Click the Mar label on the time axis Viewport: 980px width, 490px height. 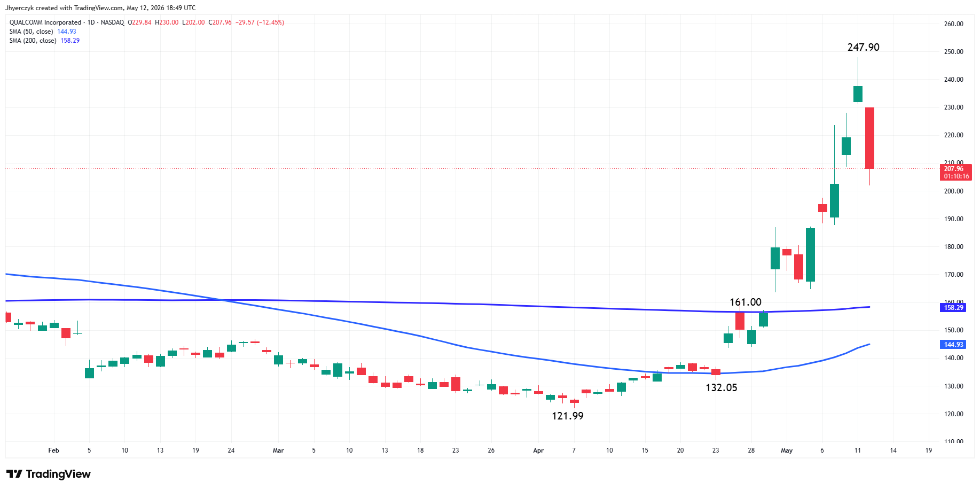pyautogui.click(x=278, y=450)
